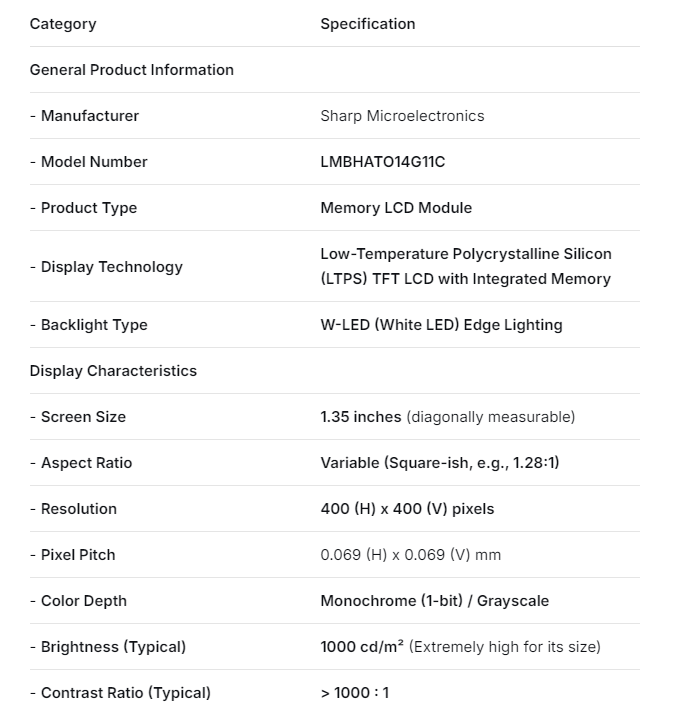Viewport: 682px width, 711px height.
Task: Click the Category column header
Action: pyautogui.click(x=63, y=24)
